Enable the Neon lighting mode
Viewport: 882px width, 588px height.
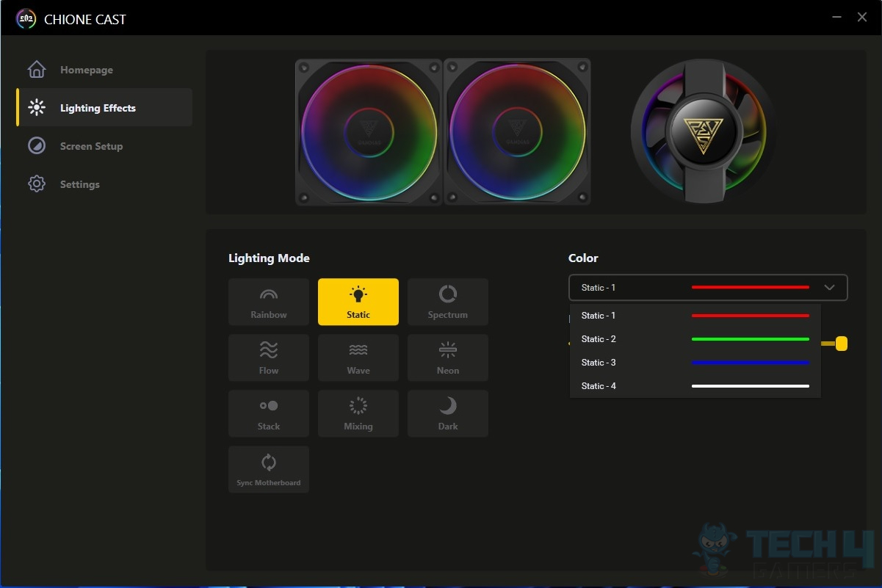(x=448, y=357)
